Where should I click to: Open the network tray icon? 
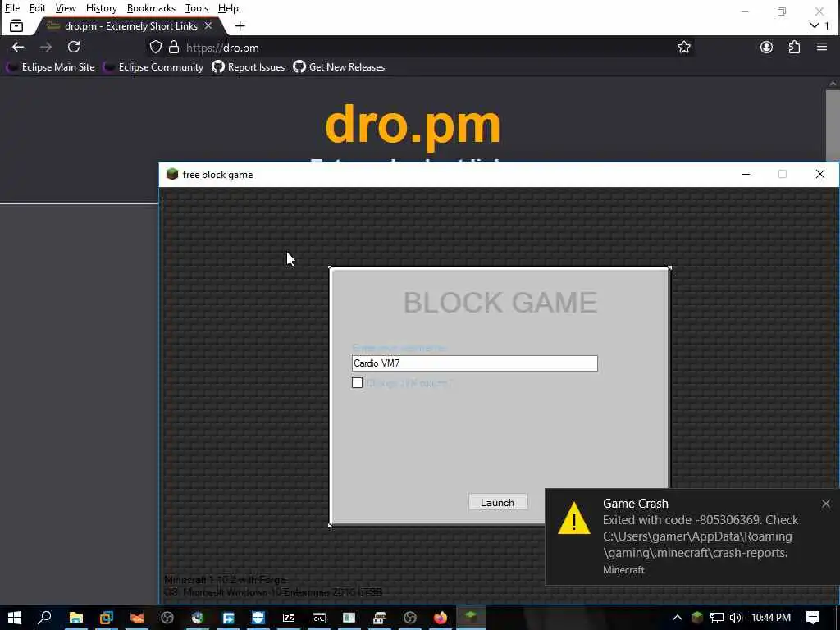716,618
